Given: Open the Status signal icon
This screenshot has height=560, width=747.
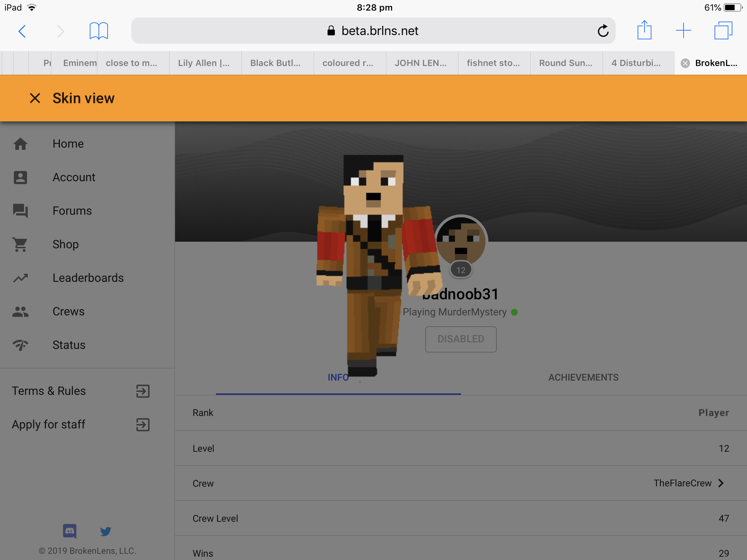Looking at the screenshot, I should coord(20,345).
